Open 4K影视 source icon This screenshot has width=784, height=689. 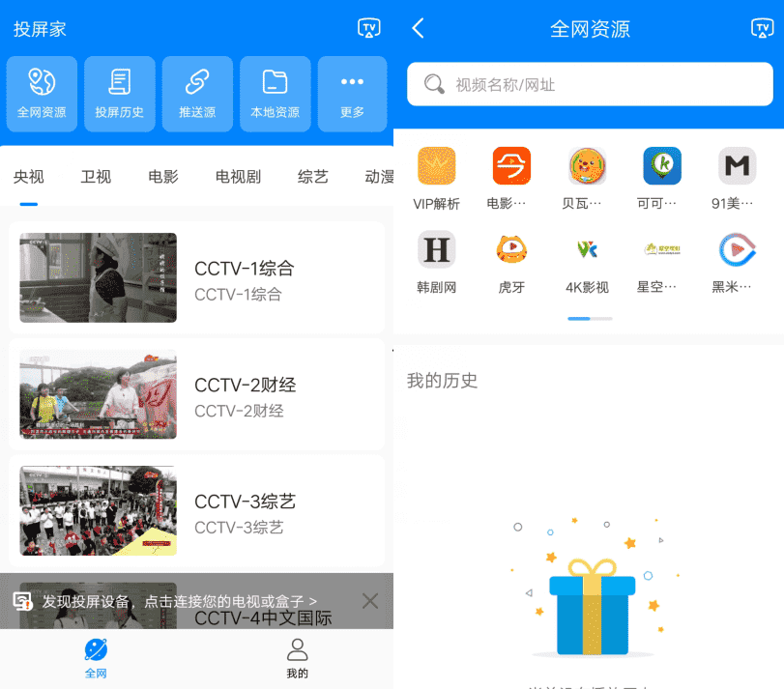(x=587, y=249)
